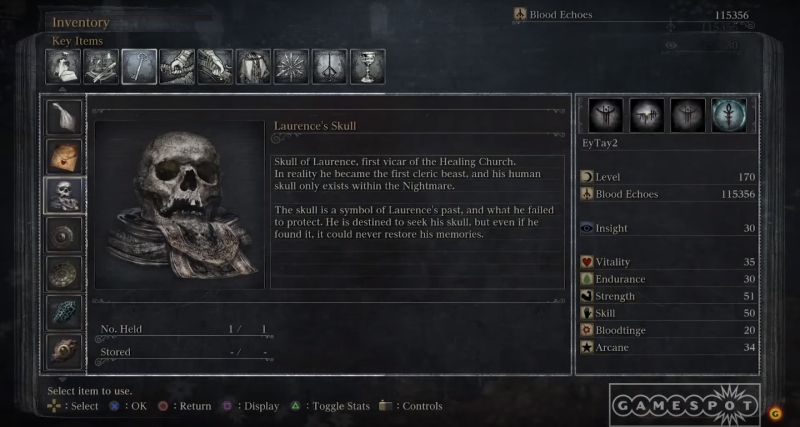Click the highlighted teal rune slot icon

tap(729, 115)
